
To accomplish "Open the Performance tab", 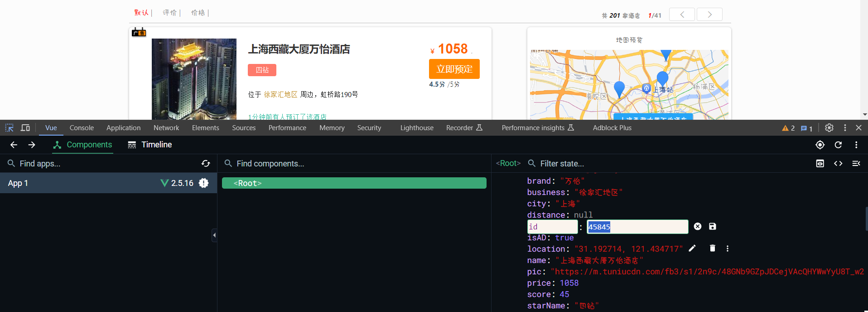I will tap(287, 128).
